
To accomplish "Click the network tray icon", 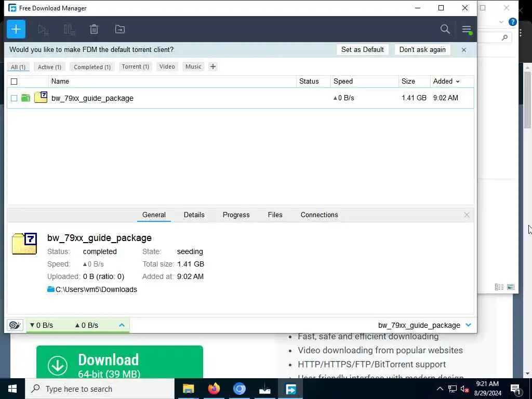I will point(453,389).
